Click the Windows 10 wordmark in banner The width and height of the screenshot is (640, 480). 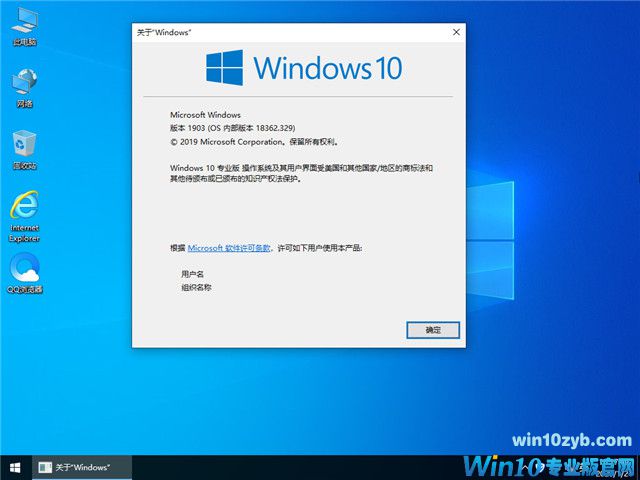327,68
